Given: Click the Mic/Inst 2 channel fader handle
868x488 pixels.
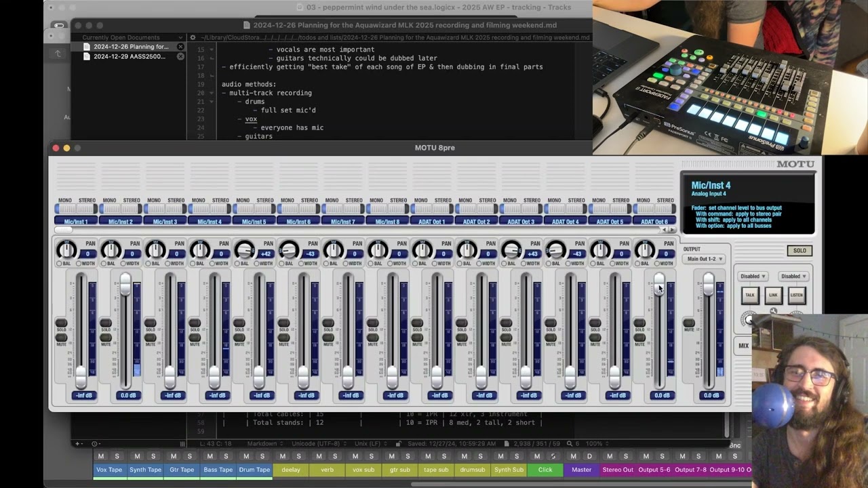Looking at the screenshot, I should [x=125, y=285].
